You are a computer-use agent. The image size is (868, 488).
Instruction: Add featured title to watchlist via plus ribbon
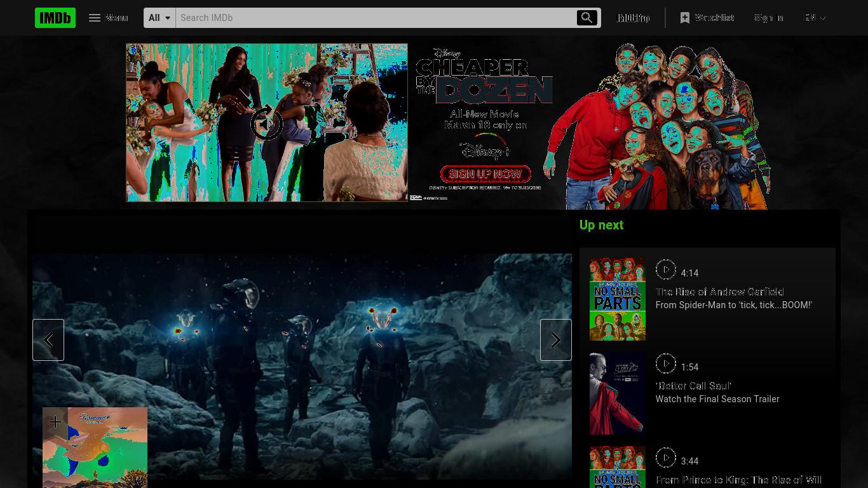[55, 422]
